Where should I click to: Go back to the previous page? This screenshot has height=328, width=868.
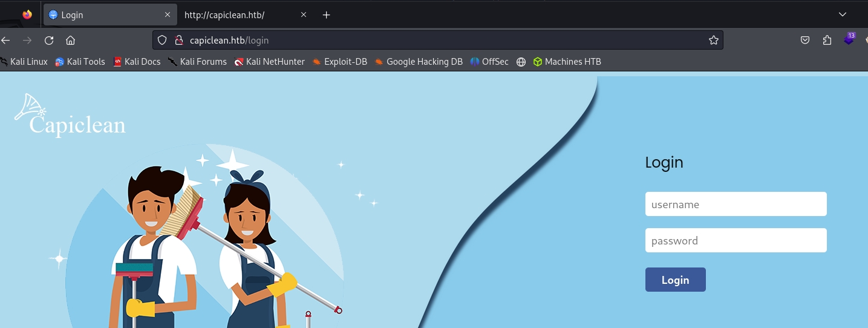(5, 41)
